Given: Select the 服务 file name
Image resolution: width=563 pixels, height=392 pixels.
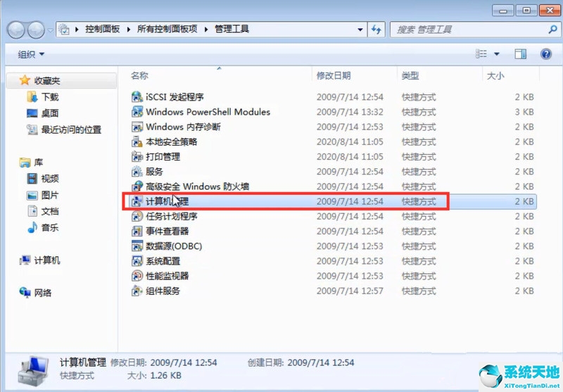Looking at the screenshot, I should tap(154, 172).
